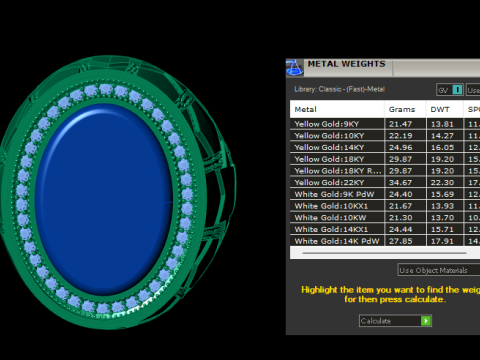The width and height of the screenshot is (480, 360).
Task: Click the 22.30 DWT value
Action: click(442, 182)
